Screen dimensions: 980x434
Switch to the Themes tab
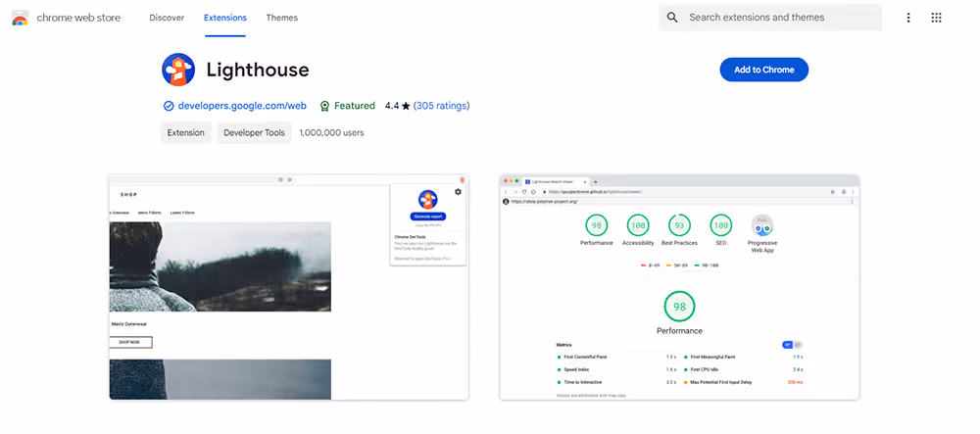click(282, 18)
